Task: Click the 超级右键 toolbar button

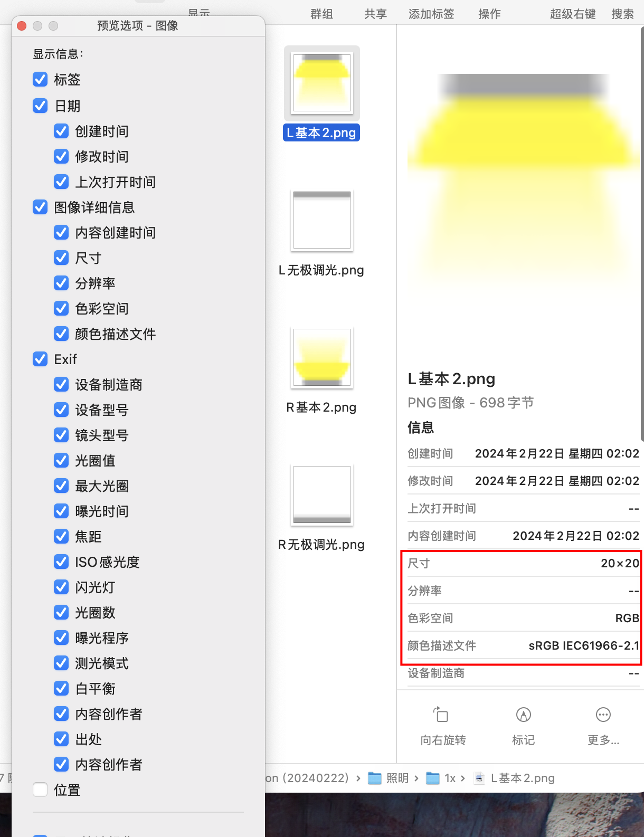Action: (x=572, y=14)
